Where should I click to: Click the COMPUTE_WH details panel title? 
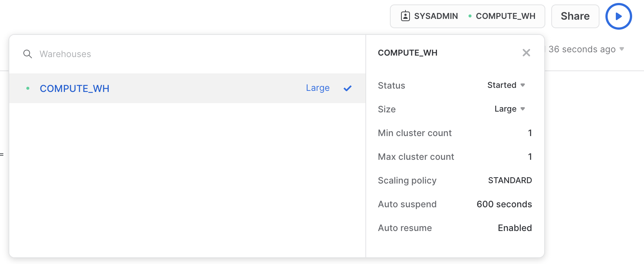click(x=407, y=53)
